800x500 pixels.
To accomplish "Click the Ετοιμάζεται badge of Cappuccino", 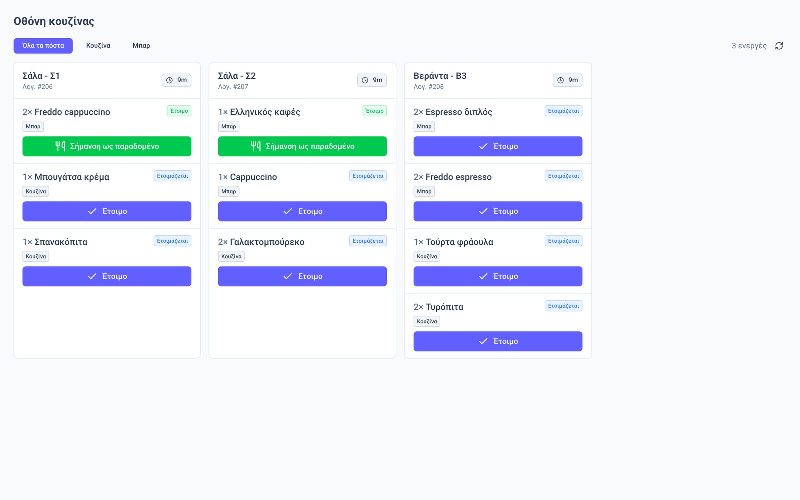I will click(x=368, y=176).
